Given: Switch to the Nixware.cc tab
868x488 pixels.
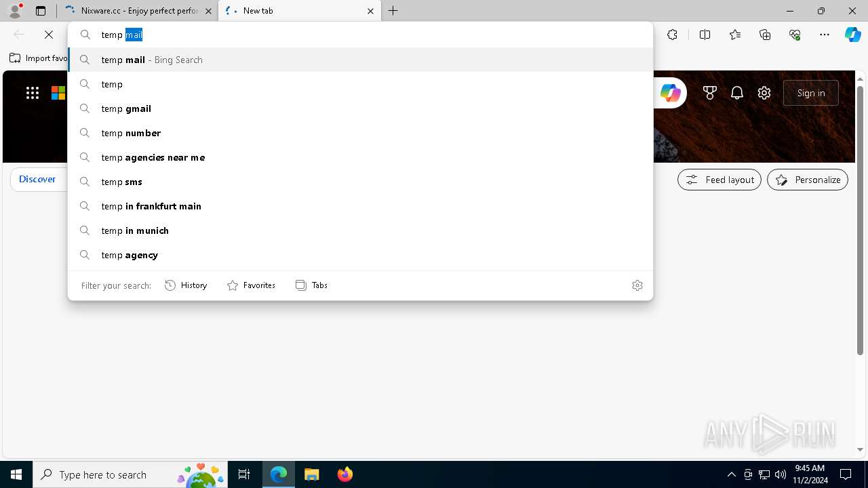Looking at the screenshot, I should click(x=139, y=11).
